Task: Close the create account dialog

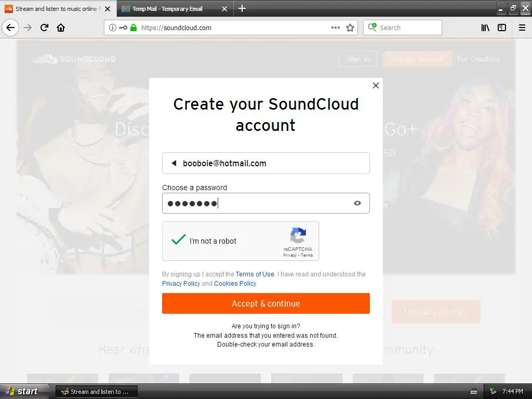Action: (376, 86)
